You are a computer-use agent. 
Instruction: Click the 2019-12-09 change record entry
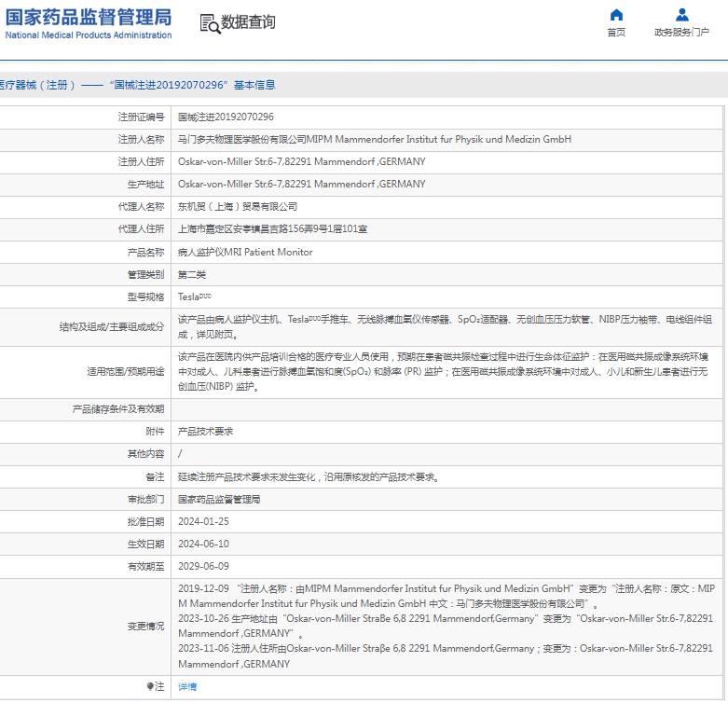446,596
